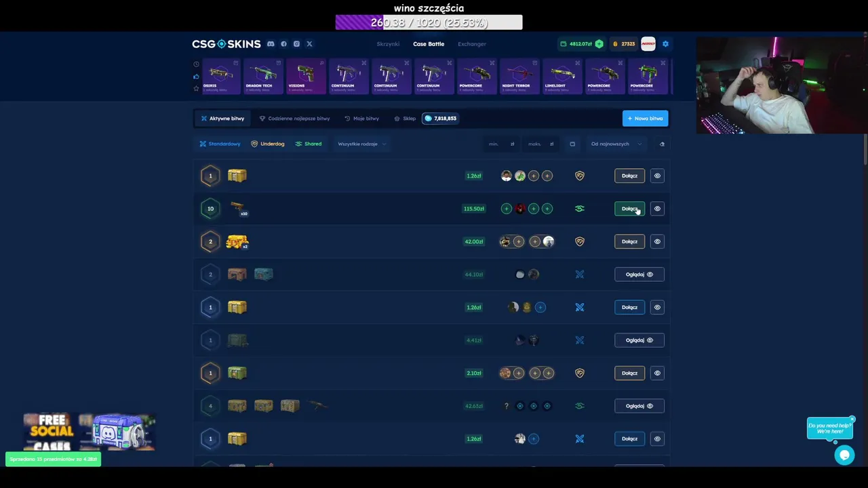This screenshot has width=868, height=488.
Task: Click blue plus slot in bottom 1.26zł row
Action: pos(534,439)
